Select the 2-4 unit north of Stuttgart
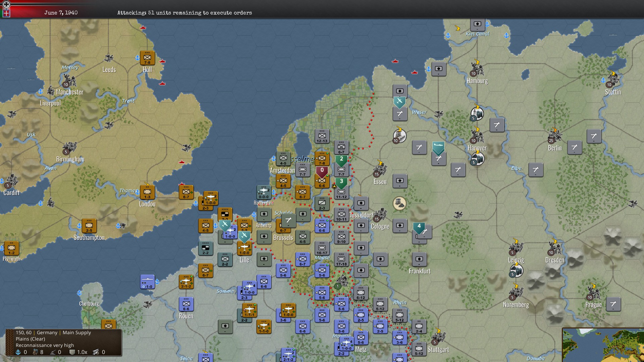644x362 pixels. tap(419, 327)
